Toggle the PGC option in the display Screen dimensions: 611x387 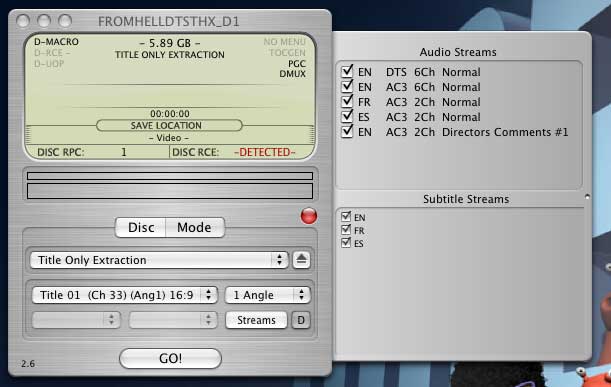tap(297, 64)
